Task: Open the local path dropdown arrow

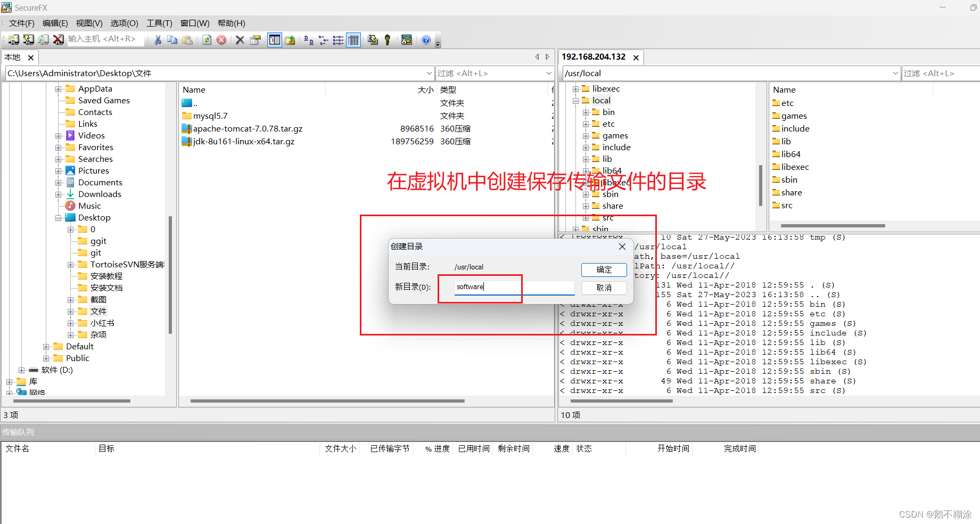Action: pyautogui.click(x=430, y=73)
